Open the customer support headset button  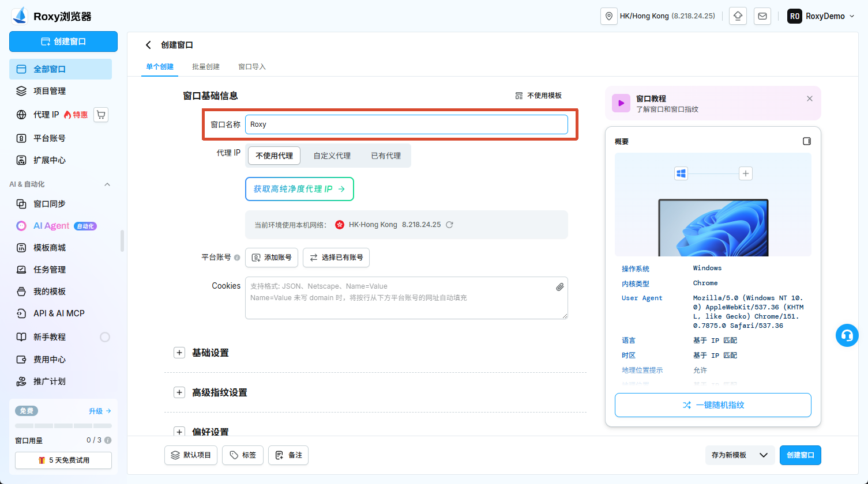click(x=847, y=335)
